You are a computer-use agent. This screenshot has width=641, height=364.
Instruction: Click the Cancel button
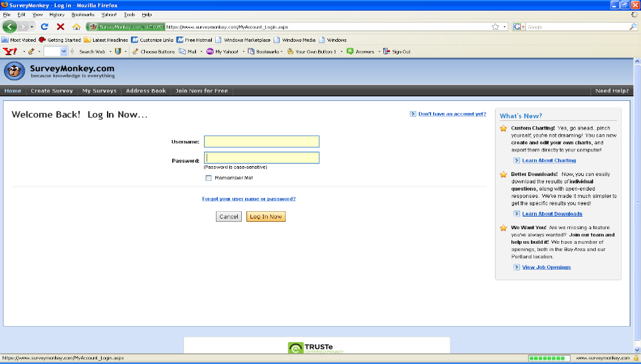pyautogui.click(x=229, y=217)
